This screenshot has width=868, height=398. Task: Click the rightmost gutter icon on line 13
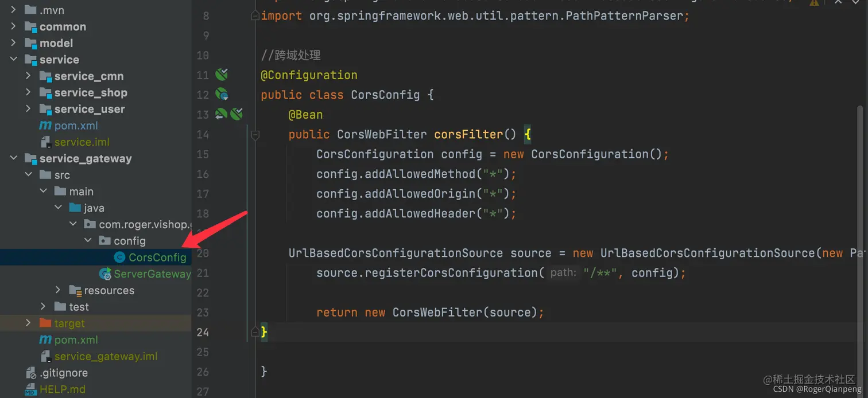tap(237, 114)
